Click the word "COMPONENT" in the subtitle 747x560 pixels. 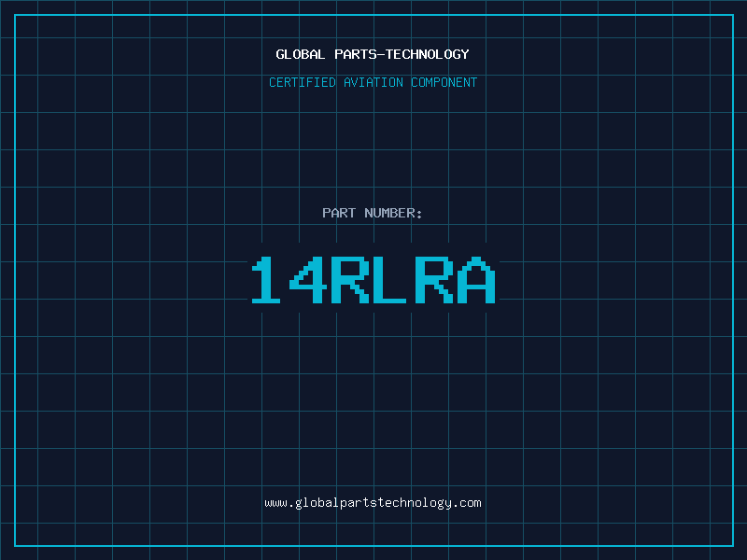point(444,82)
